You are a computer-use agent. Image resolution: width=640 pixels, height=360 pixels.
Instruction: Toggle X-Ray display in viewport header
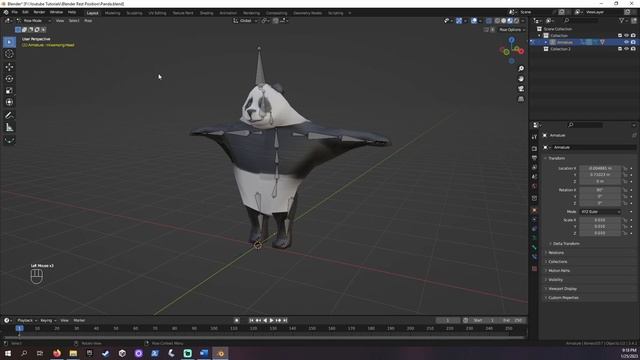489,20
